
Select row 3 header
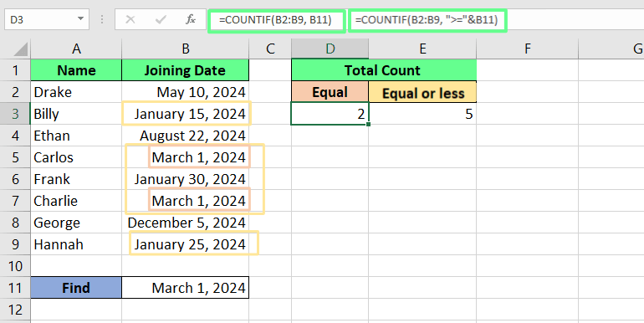click(x=15, y=114)
